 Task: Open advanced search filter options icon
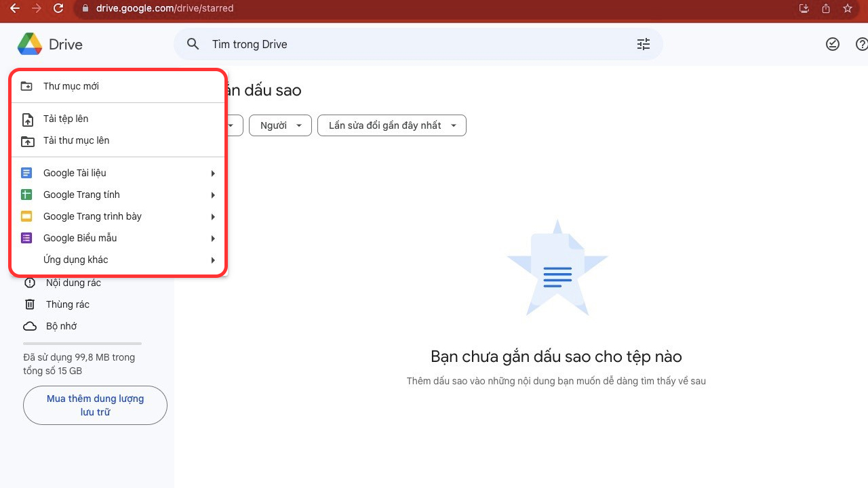click(x=643, y=44)
